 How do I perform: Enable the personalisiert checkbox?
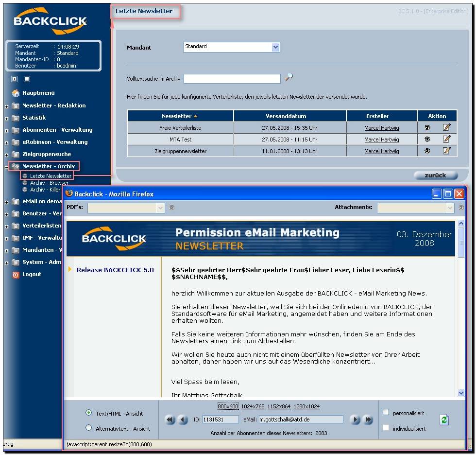(386, 412)
